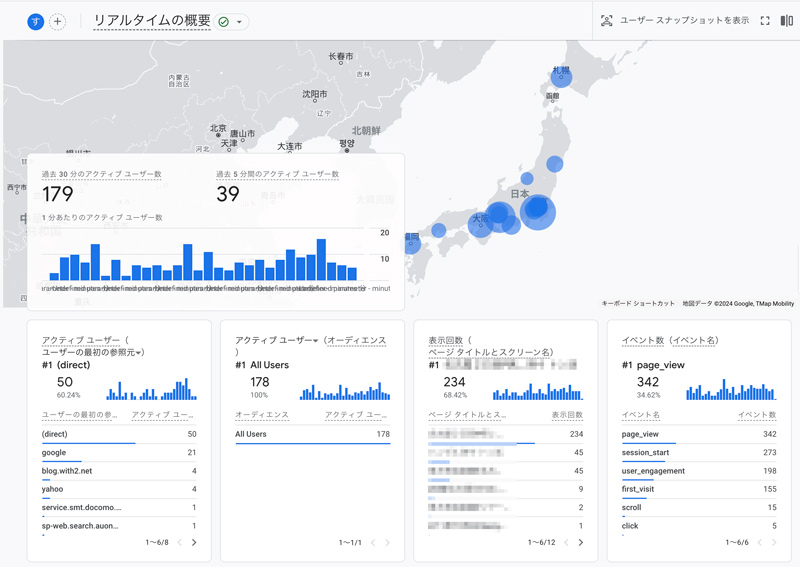Viewport: 800px width, 567px height.
Task: Open ユーザー スナップショットを表示
Action: [684, 20]
